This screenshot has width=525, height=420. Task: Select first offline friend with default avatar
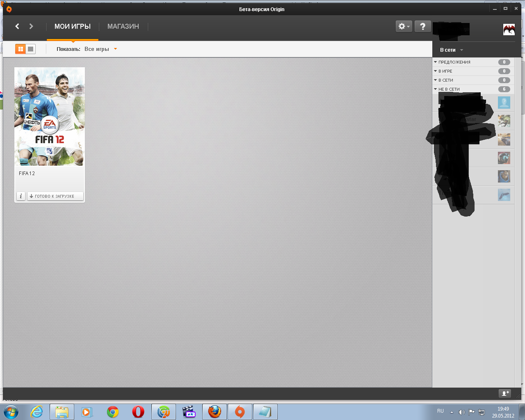(x=504, y=103)
